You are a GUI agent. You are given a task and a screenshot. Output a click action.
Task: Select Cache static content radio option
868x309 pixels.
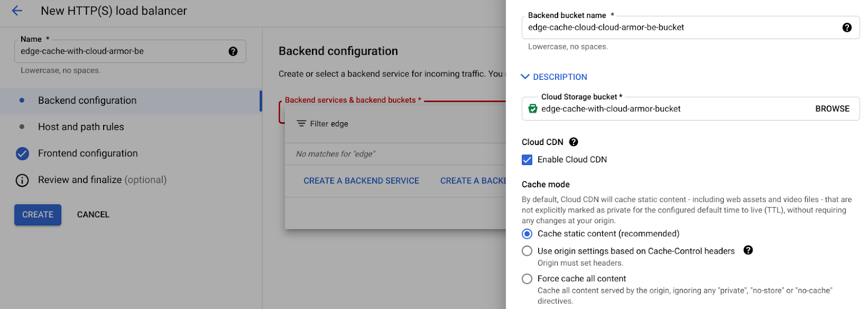[527, 234]
